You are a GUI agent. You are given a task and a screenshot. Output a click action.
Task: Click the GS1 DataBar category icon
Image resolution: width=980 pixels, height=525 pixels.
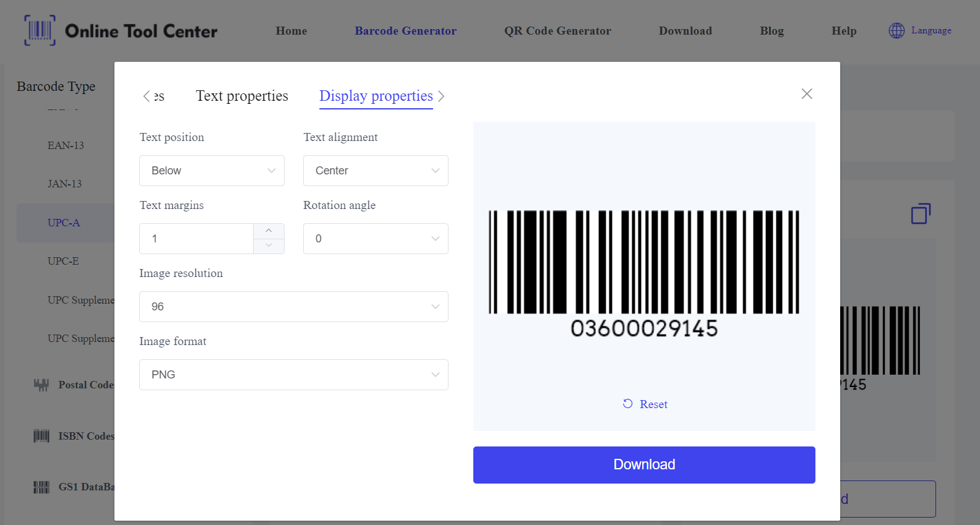[x=41, y=487]
